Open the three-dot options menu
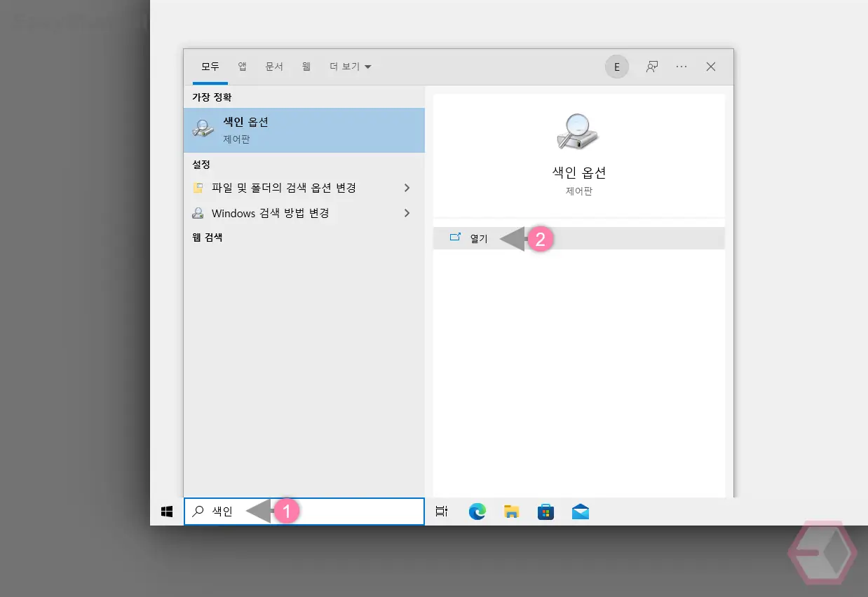 pyautogui.click(x=681, y=67)
